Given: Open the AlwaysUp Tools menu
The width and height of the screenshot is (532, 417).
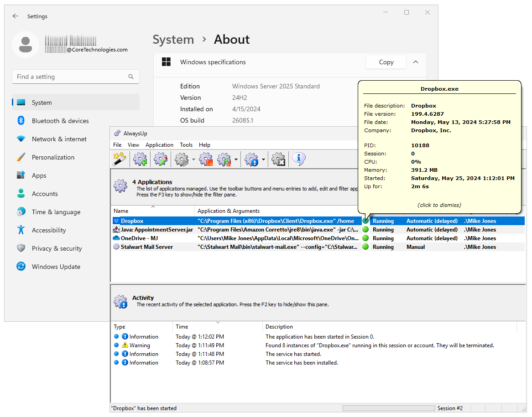Looking at the screenshot, I should click(x=186, y=145).
